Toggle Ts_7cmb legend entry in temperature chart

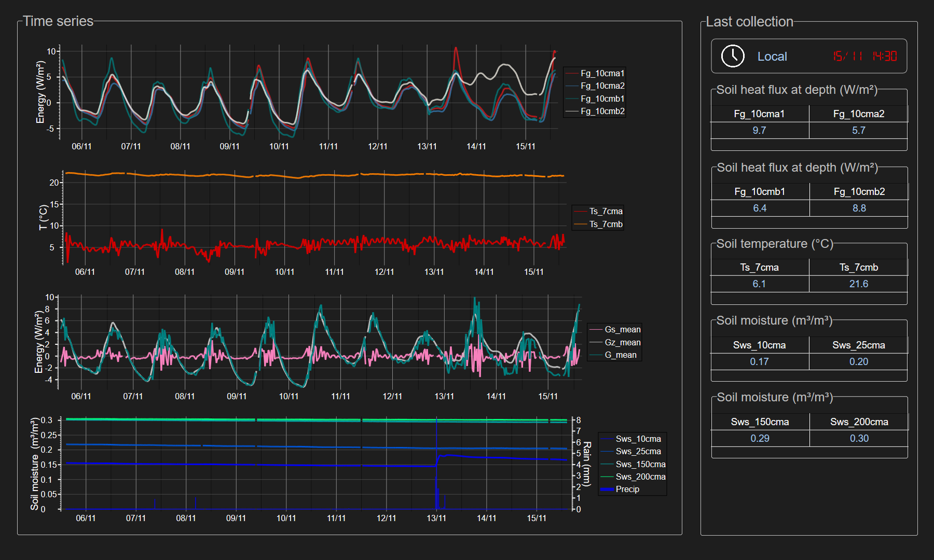(x=606, y=224)
